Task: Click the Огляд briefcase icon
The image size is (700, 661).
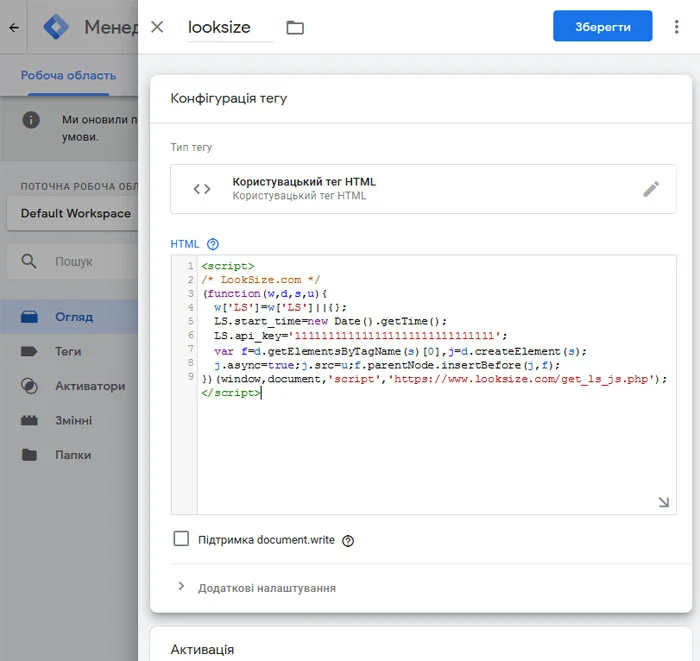Action: (x=29, y=317)
